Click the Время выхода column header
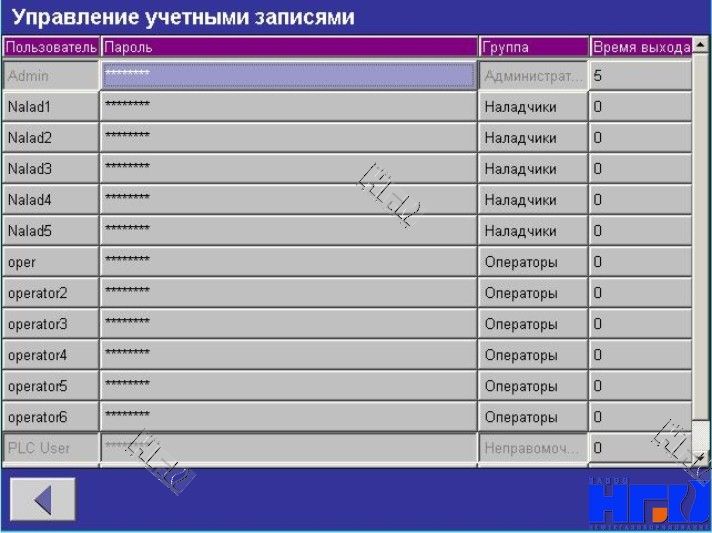The image size is (712, 533). tap(640, 47)
